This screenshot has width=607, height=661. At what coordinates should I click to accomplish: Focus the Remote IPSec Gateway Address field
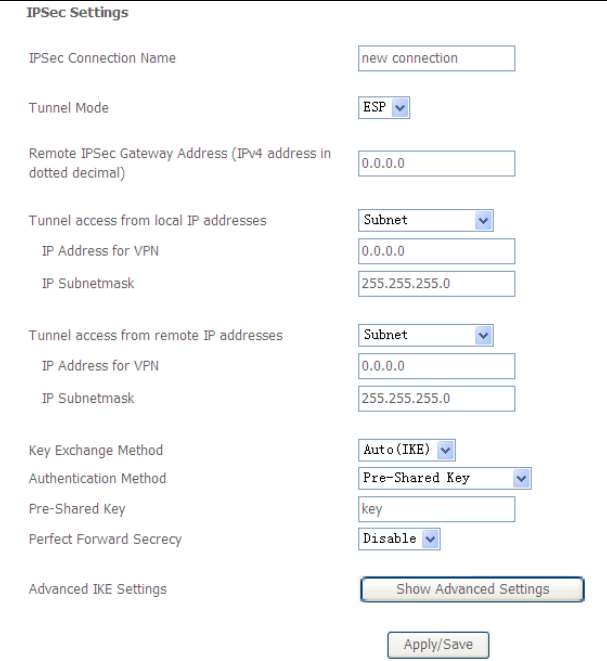click(x=436, y=163)
